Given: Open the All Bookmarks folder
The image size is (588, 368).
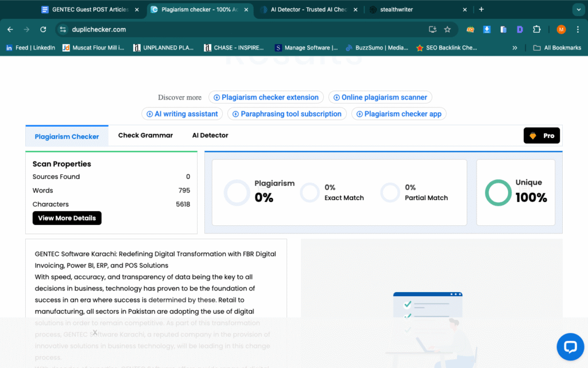Looking at the screenshot, I should (557, 48).
